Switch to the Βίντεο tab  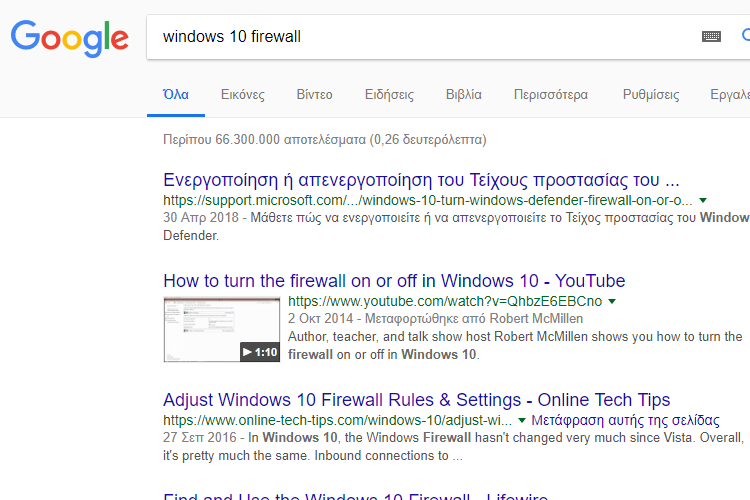point(314,95)
